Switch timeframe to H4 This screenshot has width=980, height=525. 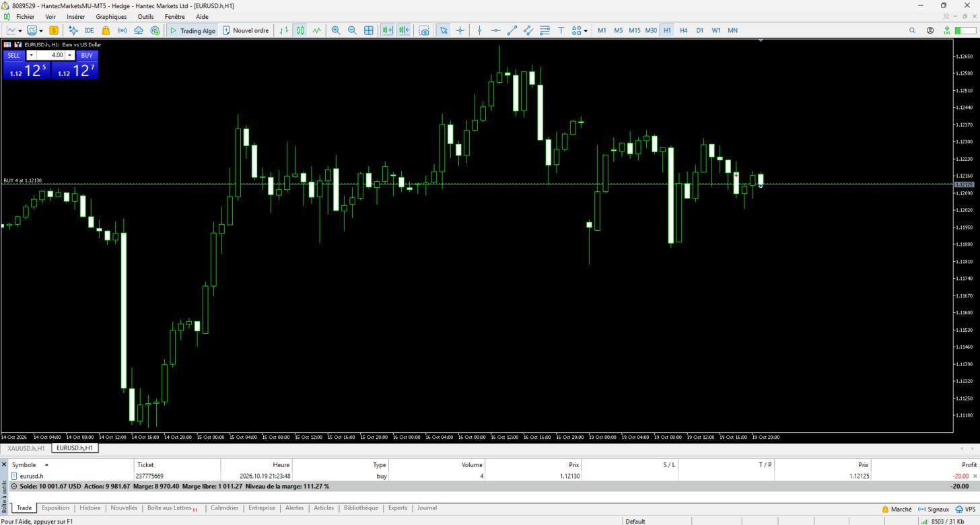point(684,30)
